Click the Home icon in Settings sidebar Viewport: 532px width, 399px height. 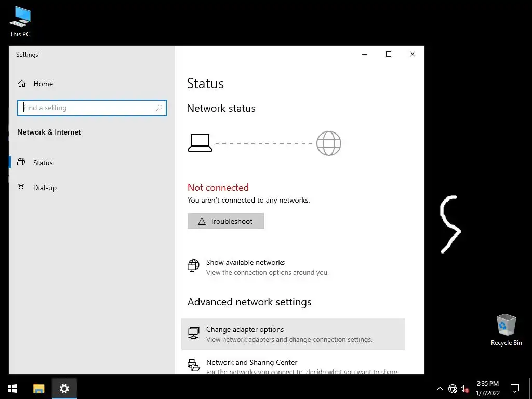pos(22,84)
